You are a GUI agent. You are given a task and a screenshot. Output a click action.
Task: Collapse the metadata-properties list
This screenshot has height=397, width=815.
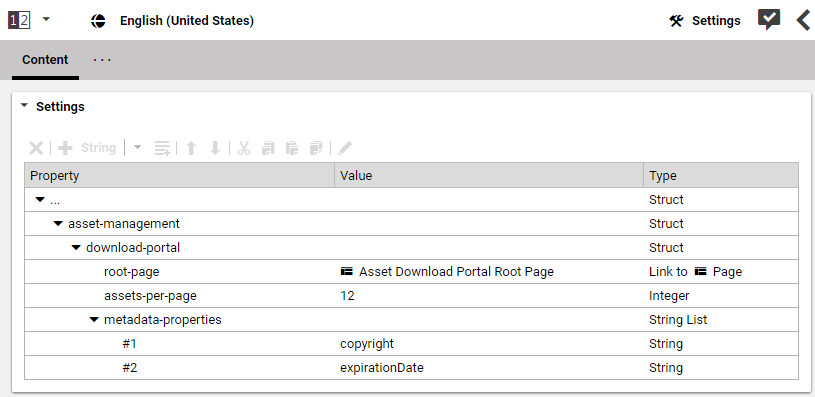click(94, 320)
